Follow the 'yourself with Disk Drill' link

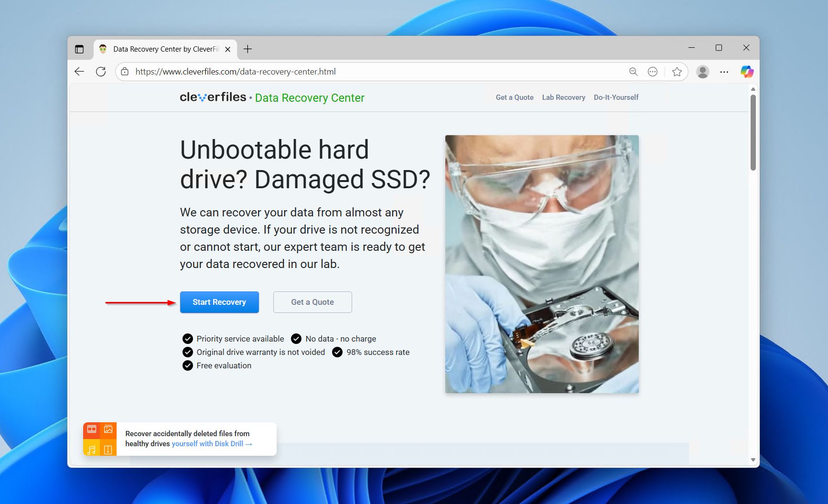click(x=211, y=444)
